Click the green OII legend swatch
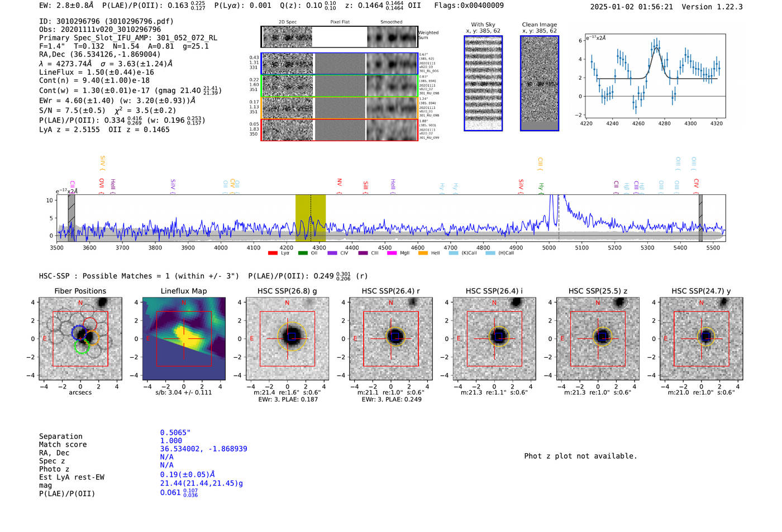 tap(303, 253)
